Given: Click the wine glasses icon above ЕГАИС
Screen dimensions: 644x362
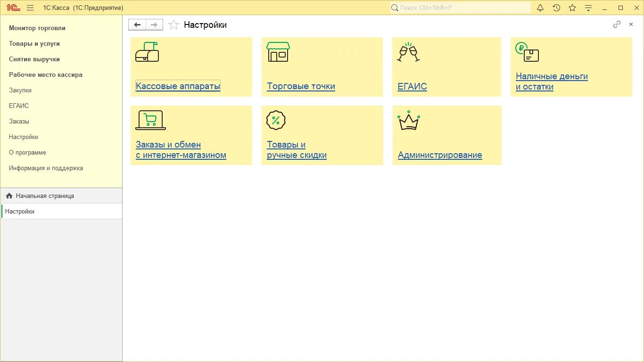Looking at the screenshot, I should (408, 52).
